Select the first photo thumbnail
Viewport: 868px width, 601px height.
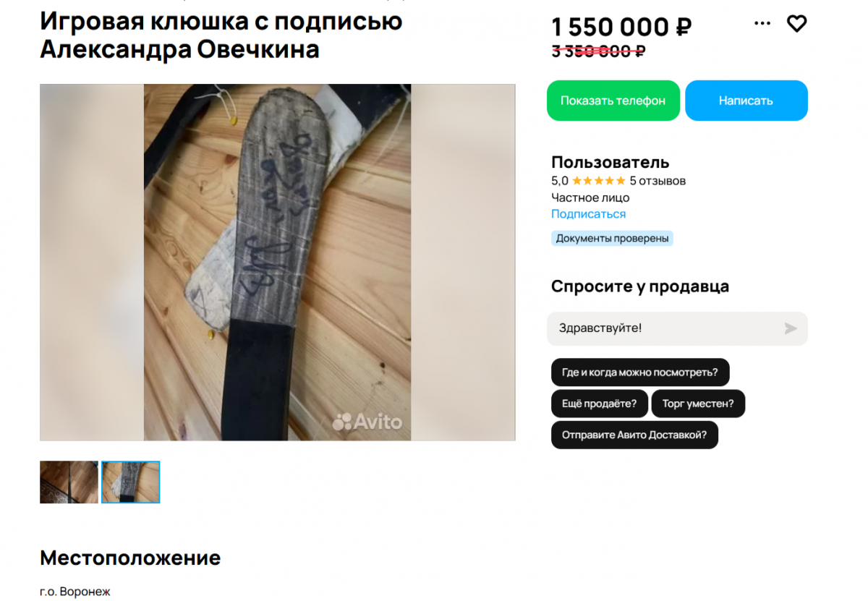(x=69, y=482)
